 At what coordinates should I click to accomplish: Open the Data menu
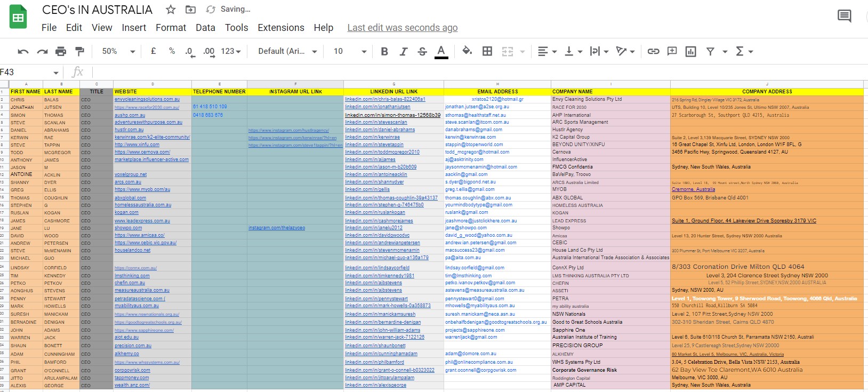pos(205,28)
